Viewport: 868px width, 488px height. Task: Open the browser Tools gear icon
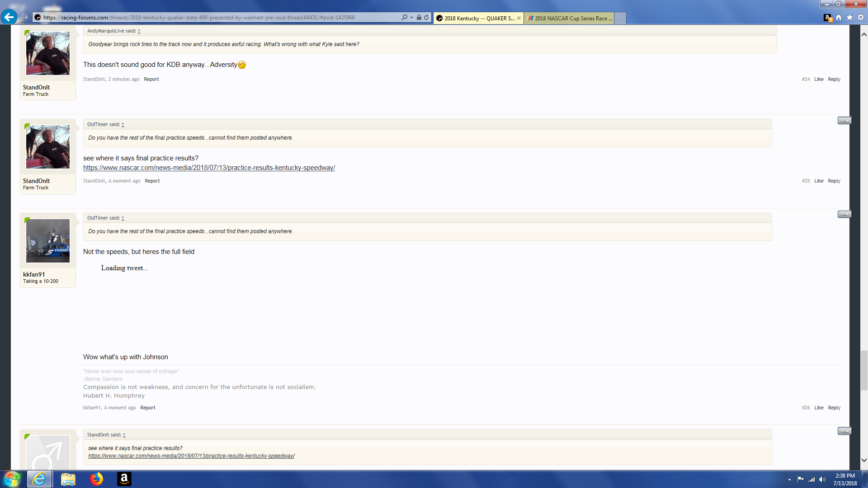tap(861, 18)
